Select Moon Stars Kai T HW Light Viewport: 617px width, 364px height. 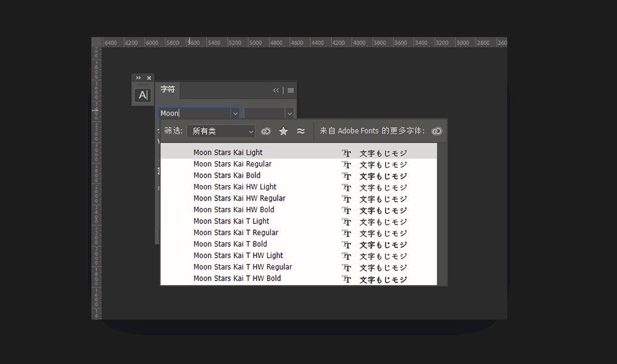point(299,255)
